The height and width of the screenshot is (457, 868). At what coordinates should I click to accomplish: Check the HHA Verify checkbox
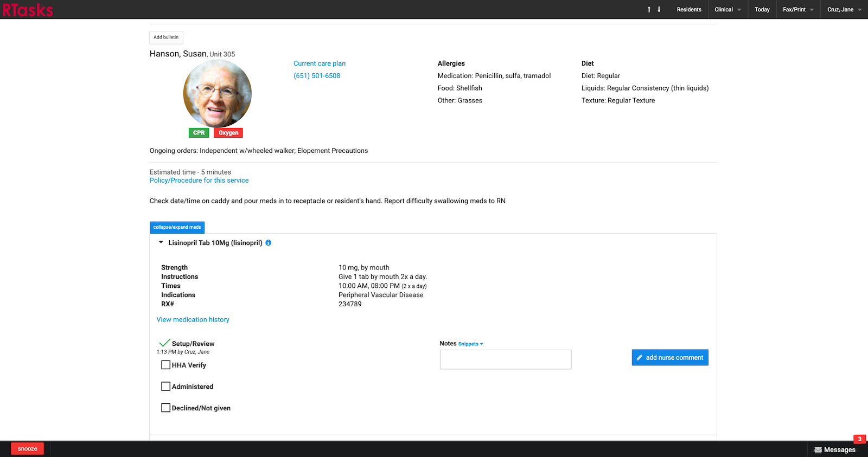[x=166, y=365]
